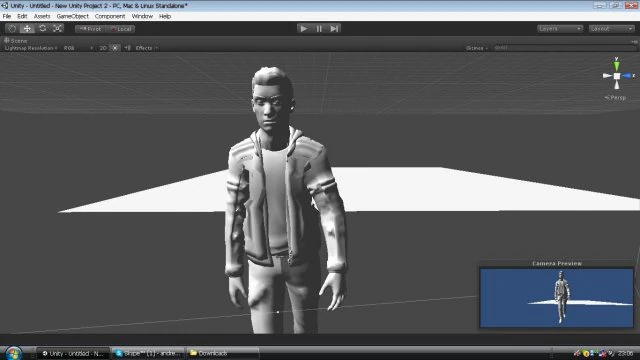
Task: Click the Camera Preview title text
Action: tap(557, 264)
